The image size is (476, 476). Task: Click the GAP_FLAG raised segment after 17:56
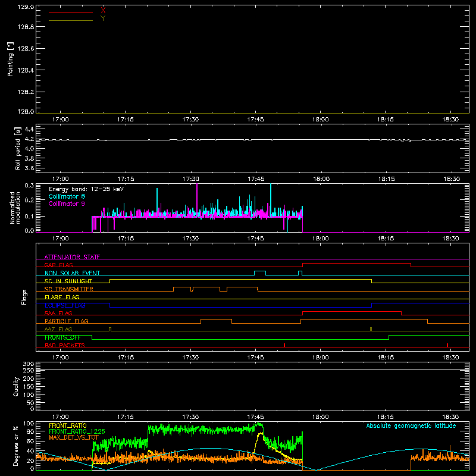coord(356,264)
